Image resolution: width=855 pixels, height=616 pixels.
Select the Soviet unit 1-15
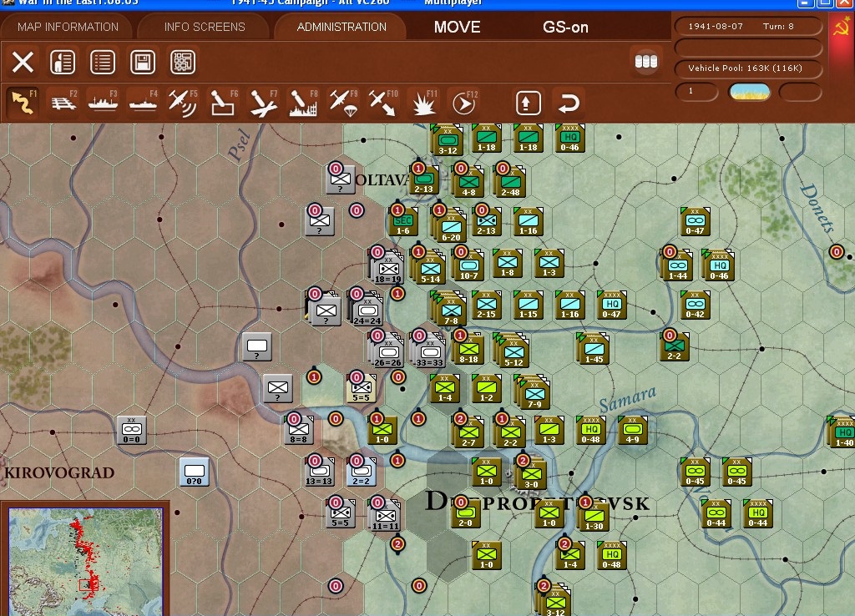[x=529, y=305]
